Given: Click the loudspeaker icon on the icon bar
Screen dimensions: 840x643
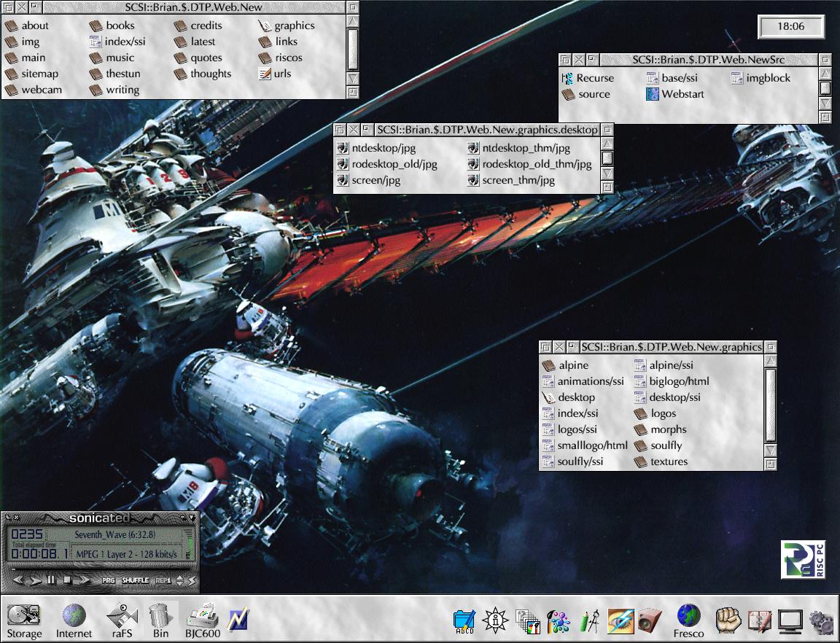Looking at the screenshot, I should 650,622.
